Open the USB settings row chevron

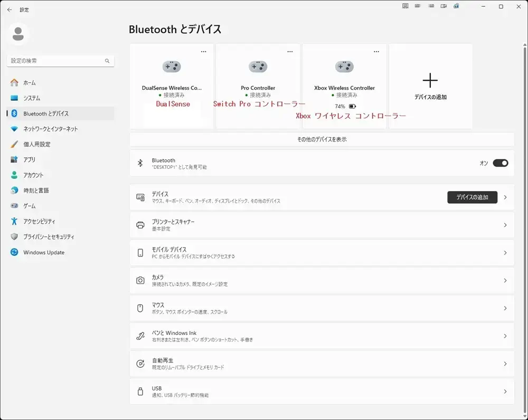tap(505, 392)
